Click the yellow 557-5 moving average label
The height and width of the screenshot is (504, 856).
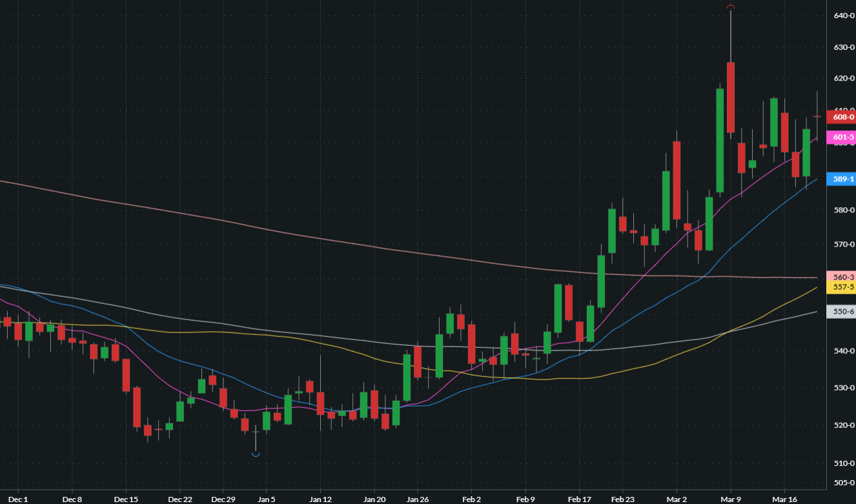click(843, 287)
